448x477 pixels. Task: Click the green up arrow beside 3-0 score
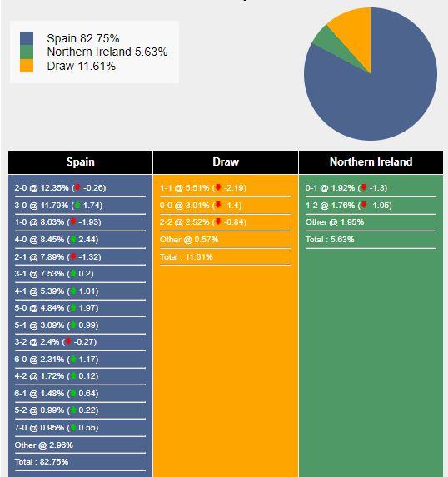tap(77, 205)
